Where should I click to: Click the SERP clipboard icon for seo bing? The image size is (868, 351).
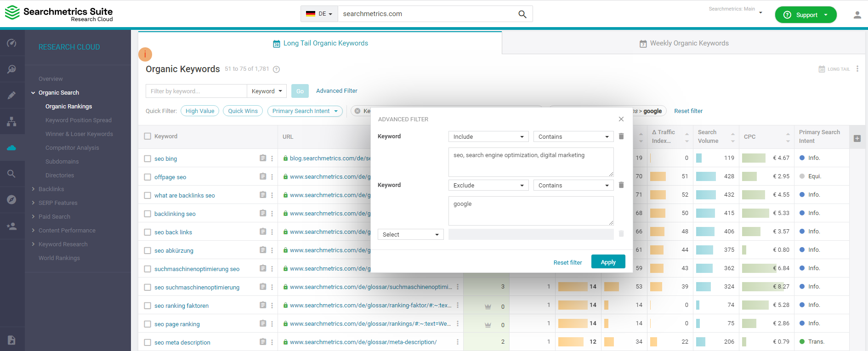point(263,158)
